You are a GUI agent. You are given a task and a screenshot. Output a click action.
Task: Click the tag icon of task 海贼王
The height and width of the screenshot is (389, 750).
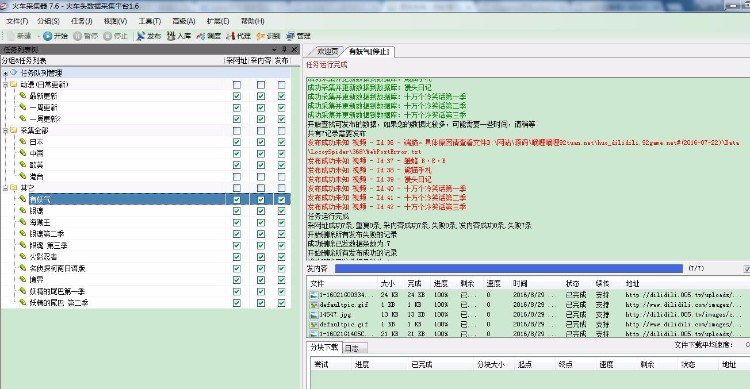22,222
